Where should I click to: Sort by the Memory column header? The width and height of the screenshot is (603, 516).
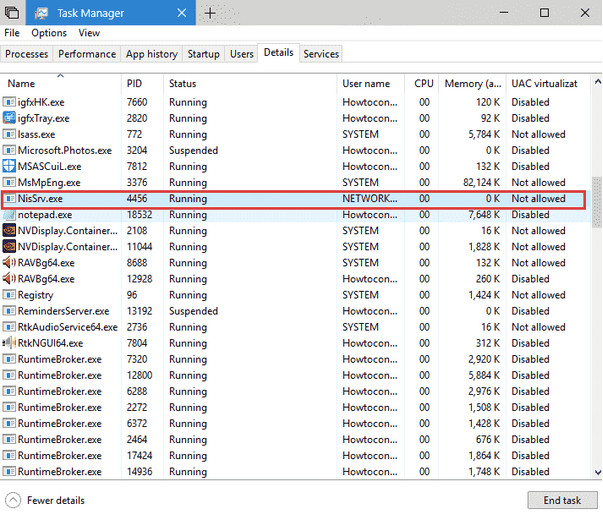coord(473,83)
